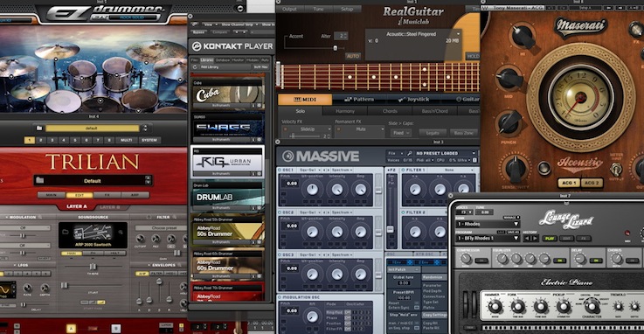Open Lounge Lizard BFly Rhodes 1 program dropdown

(x=488, y=239)
